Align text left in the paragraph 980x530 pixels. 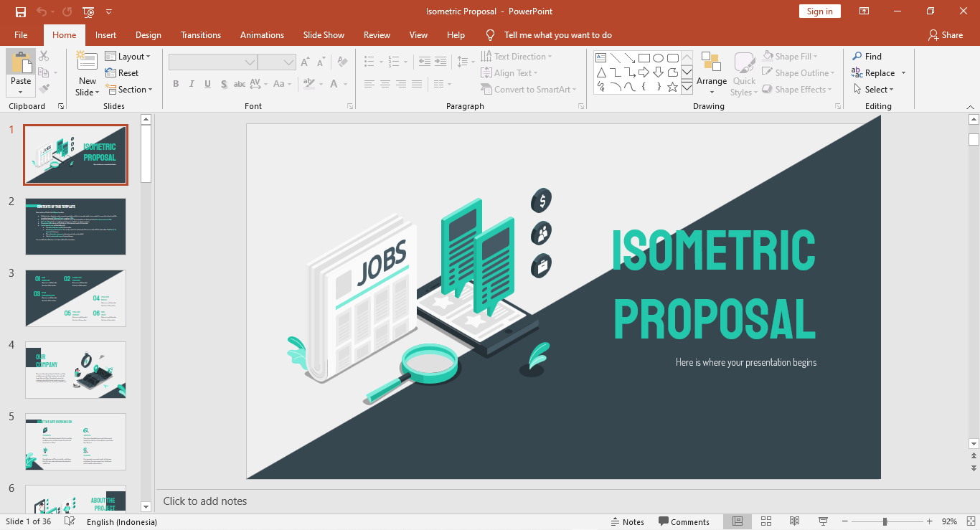point(369,84)
